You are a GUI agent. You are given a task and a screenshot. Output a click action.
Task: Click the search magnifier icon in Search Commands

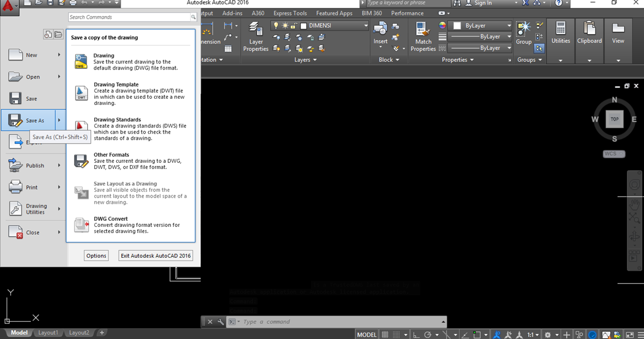click(x=193, y=17)
